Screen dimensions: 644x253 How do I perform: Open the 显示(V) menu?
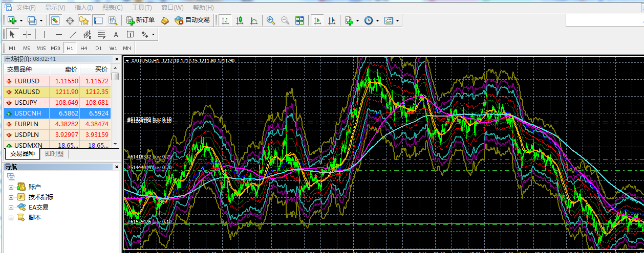click(55, 7)
